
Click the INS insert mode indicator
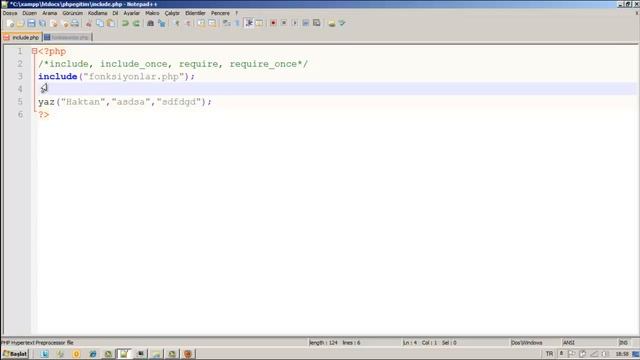(623, 342)
